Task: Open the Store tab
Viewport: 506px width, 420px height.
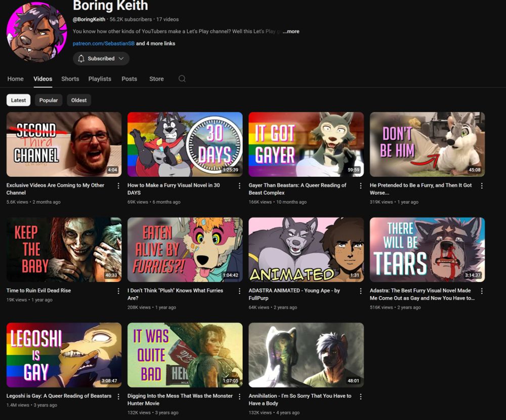Action: (156, 79)
